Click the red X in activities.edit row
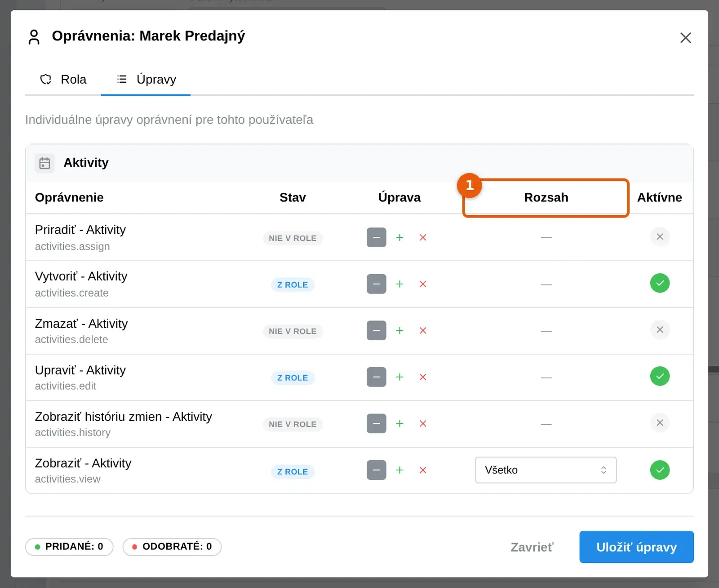 pyautogui.click(x=423, y=377)
